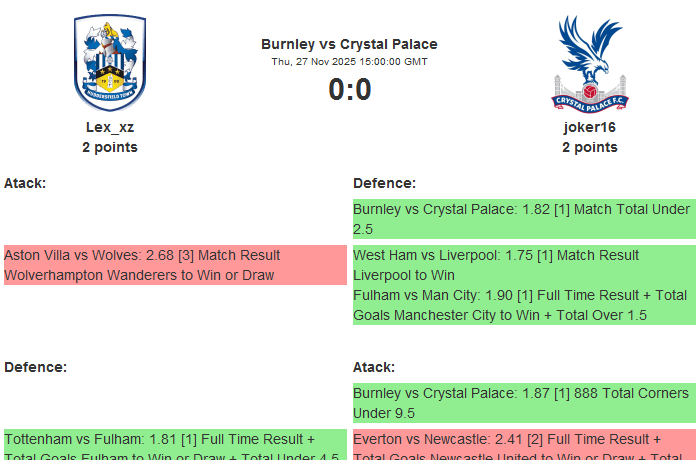Select the Aston Villa vs Wolves bet
This screenshot has width=700, height=460.
pyautogui.click(x=175, y=265)
